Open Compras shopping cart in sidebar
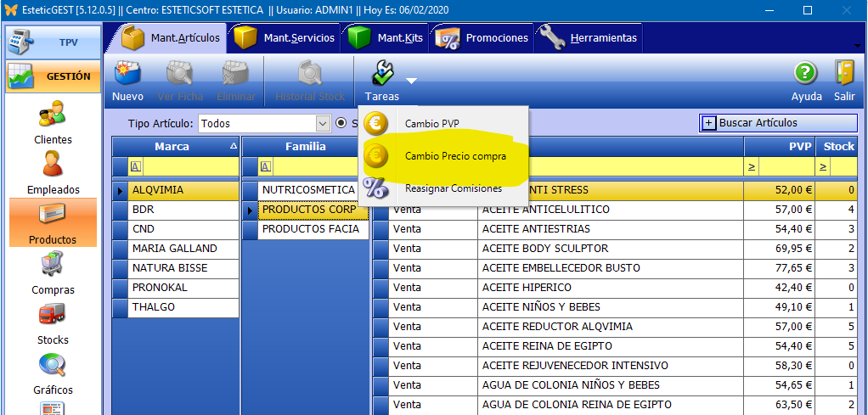This screenshot has height=415, width=868. pos(53,272)
